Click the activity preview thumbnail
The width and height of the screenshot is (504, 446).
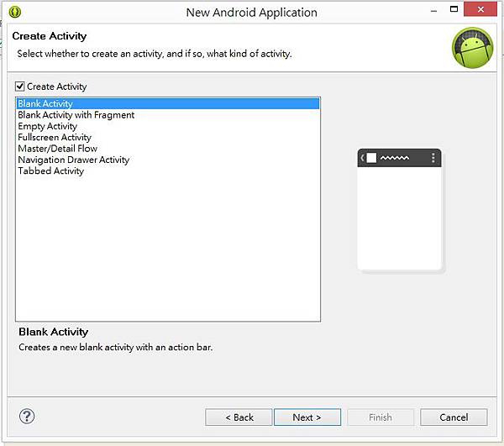point(400,210)
